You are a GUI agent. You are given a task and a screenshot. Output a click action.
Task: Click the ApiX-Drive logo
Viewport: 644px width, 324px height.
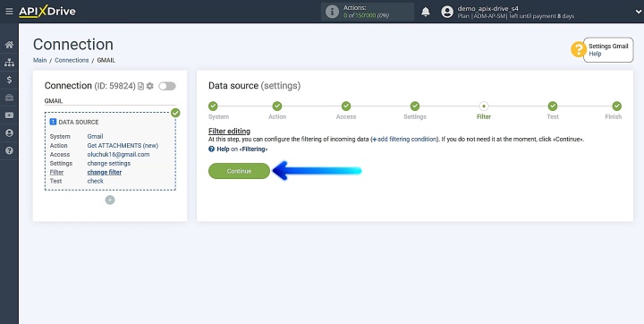click(47, 12)
